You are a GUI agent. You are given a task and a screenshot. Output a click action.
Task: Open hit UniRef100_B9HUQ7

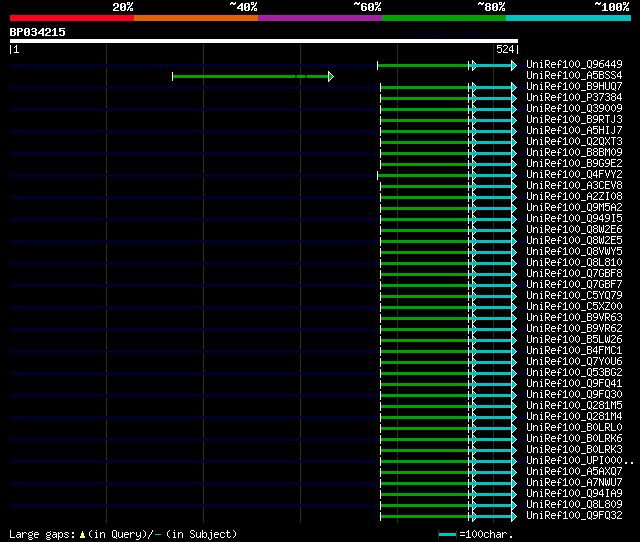coord(574,86)
